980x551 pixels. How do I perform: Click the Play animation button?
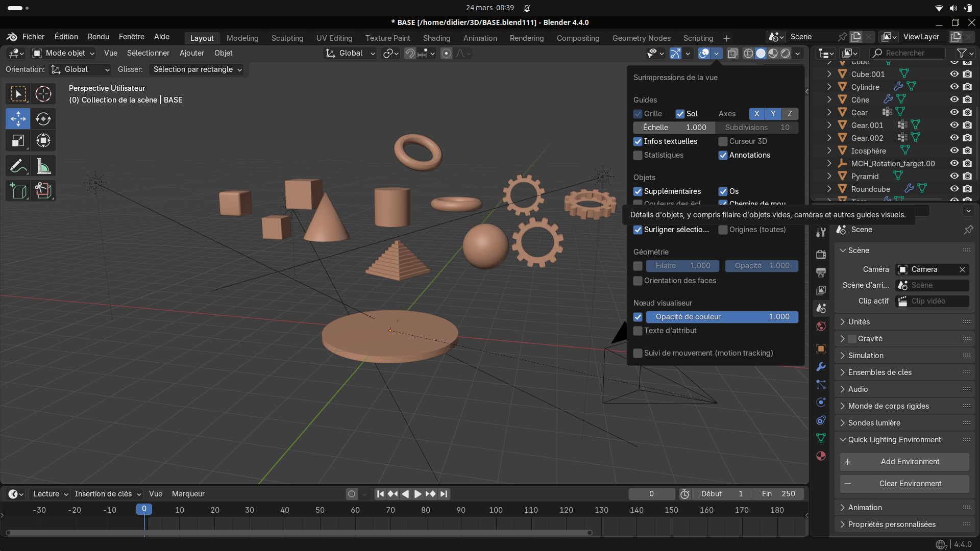point(418,494)
